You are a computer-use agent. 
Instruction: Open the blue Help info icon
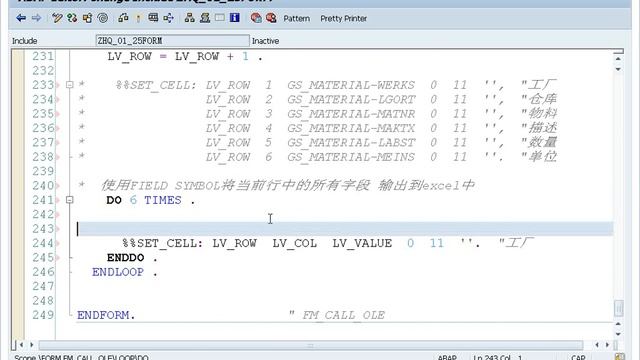coord(235,18)
